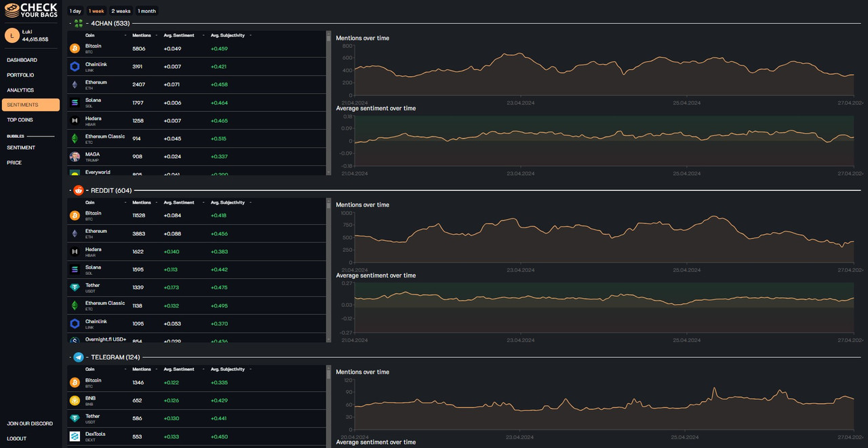The image size is (868, 448).
Task: Click the Telegram logo icon
Action: [79, 357]
